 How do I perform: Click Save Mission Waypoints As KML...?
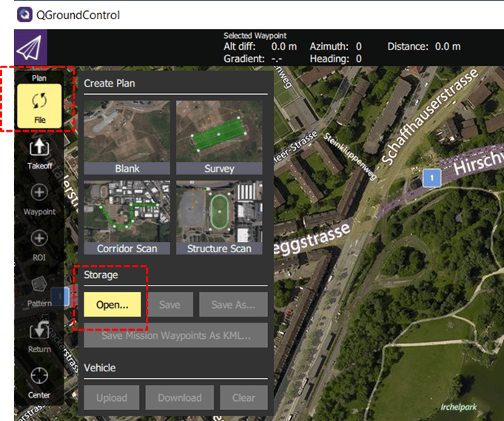click(176, 335)
